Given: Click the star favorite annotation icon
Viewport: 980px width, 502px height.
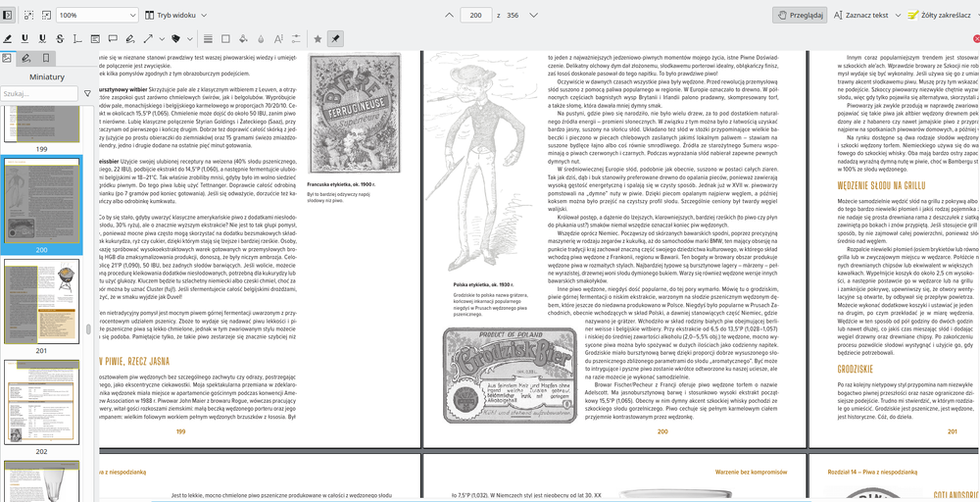Looking at the screenshot, I should [x=317, y=39].
